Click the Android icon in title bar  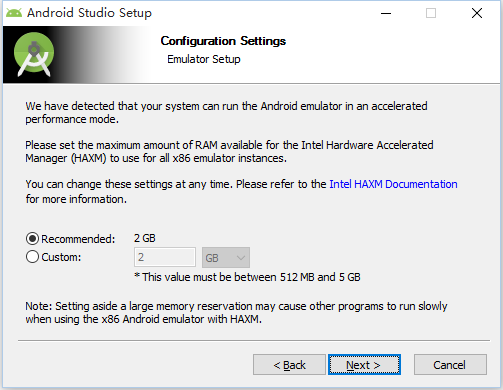pos(14,13)
